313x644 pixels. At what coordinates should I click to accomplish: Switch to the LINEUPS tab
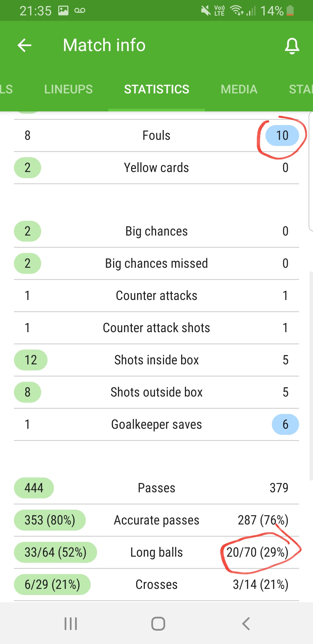click(68, 89)
